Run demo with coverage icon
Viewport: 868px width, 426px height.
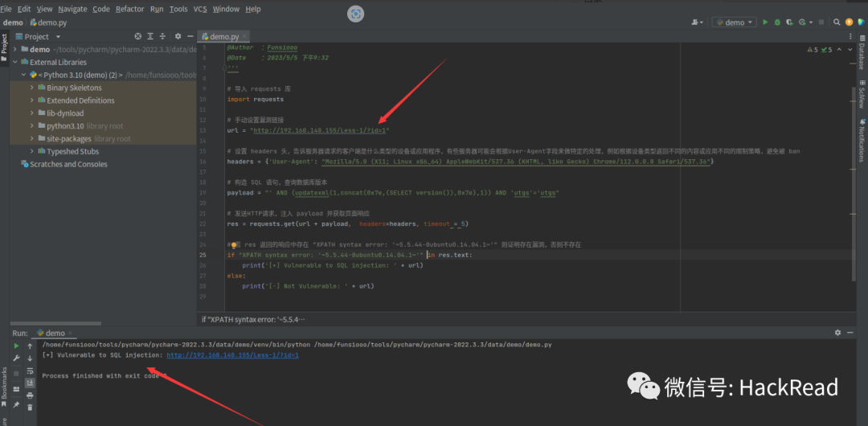pos(789,23)
